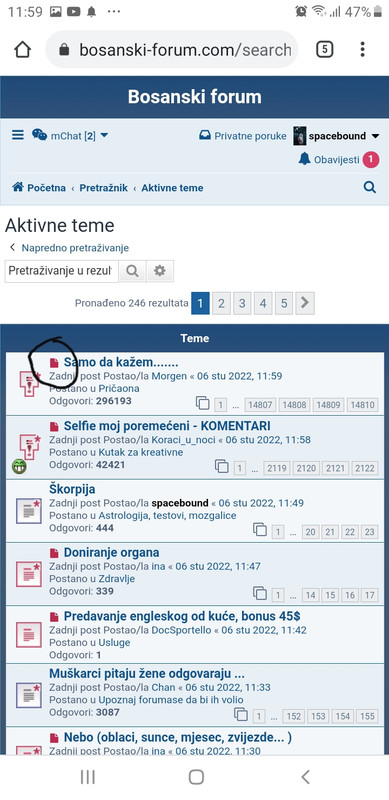Tap the Doniranje organa topic status icon
This screenshot has width=389, height=800.
coord(29,574)
